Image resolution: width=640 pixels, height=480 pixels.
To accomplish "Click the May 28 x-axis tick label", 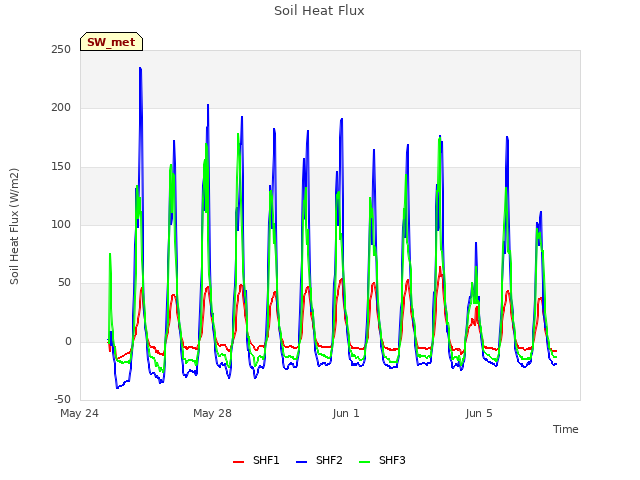I will (x=213, y=413).
